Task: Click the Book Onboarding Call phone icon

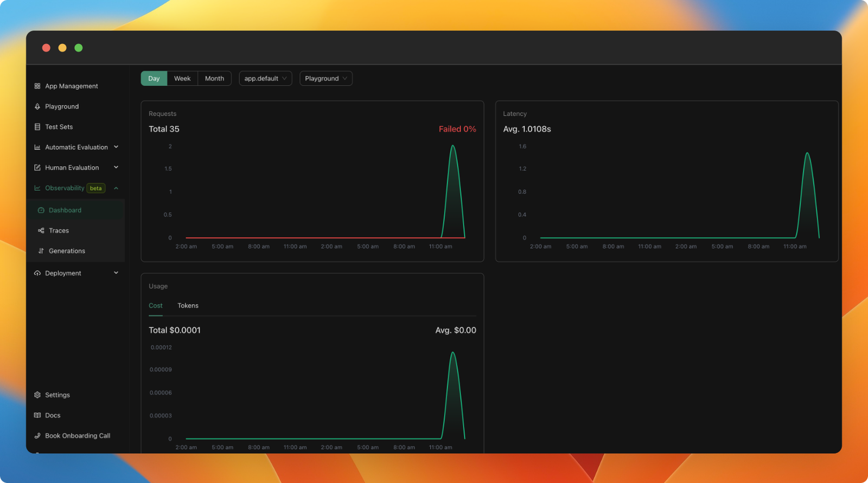Action: [x=37, y=436]
